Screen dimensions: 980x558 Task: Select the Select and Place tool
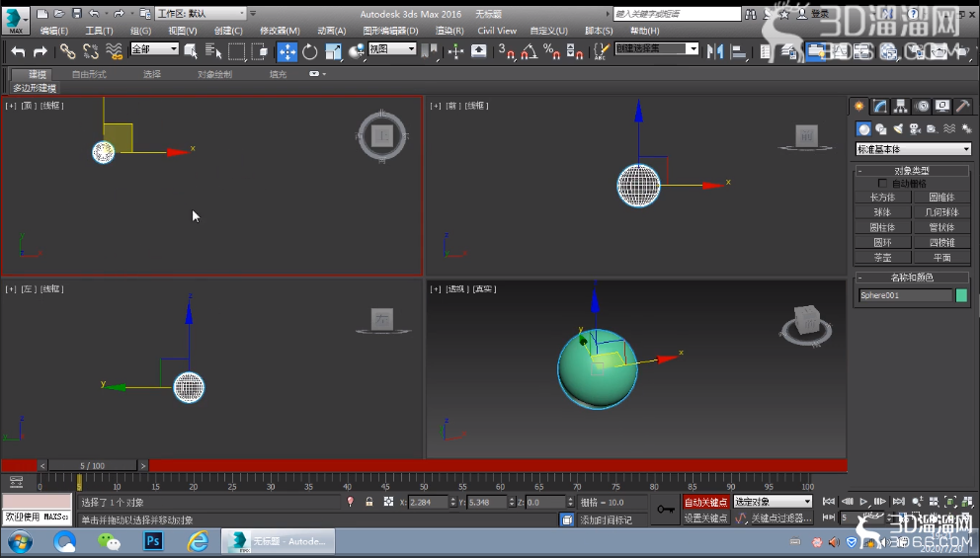(357, 51)
